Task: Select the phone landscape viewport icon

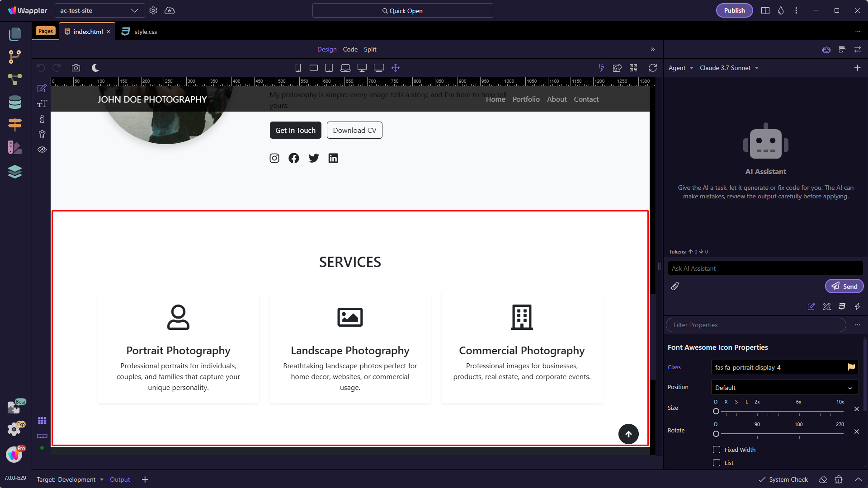Action: tap(314, 68)
